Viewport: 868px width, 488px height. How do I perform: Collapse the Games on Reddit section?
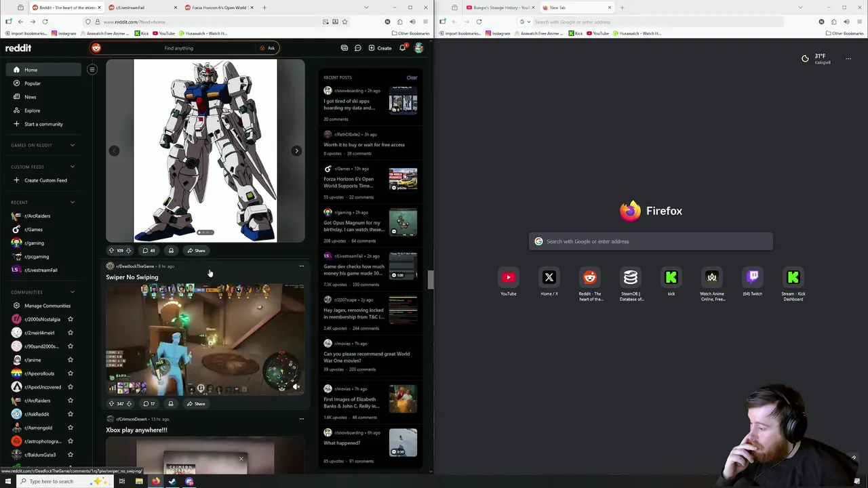73,145
